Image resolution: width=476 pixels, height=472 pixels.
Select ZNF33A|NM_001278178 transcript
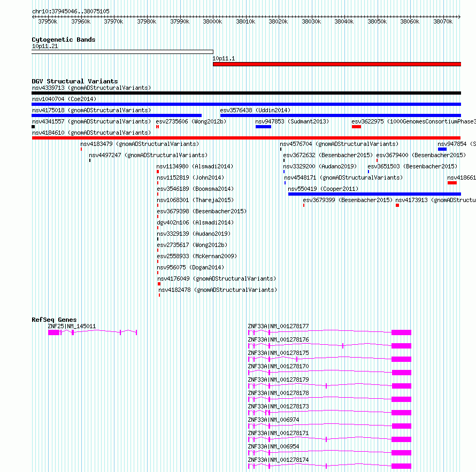(278, 393)
